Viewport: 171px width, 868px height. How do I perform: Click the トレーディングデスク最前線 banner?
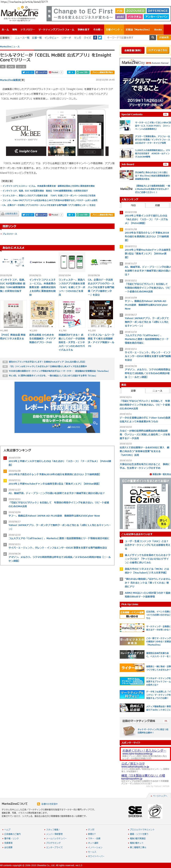pyautogui.click(x=132, y=654)
